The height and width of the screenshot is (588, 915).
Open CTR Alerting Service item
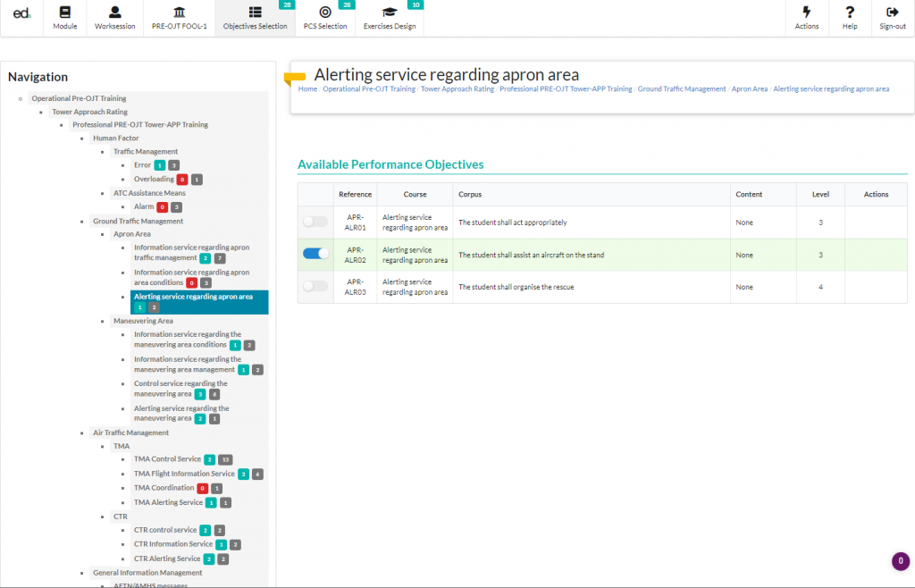[x=167, y=559]
